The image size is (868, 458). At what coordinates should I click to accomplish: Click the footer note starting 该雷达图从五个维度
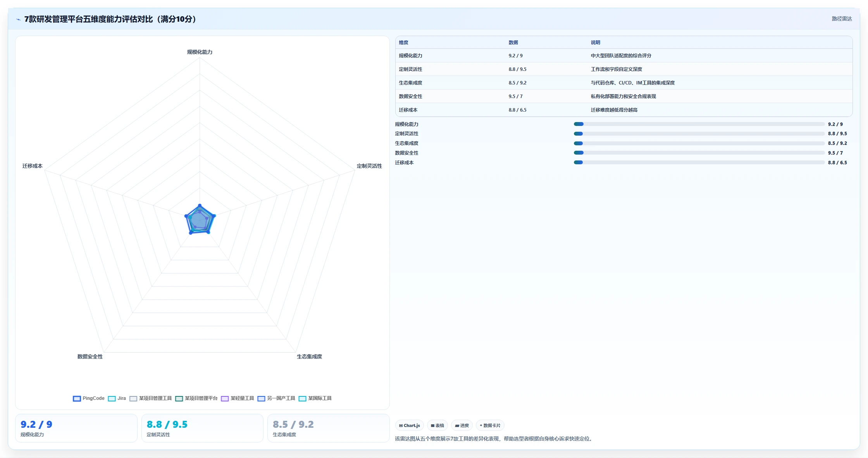(494, 439)
